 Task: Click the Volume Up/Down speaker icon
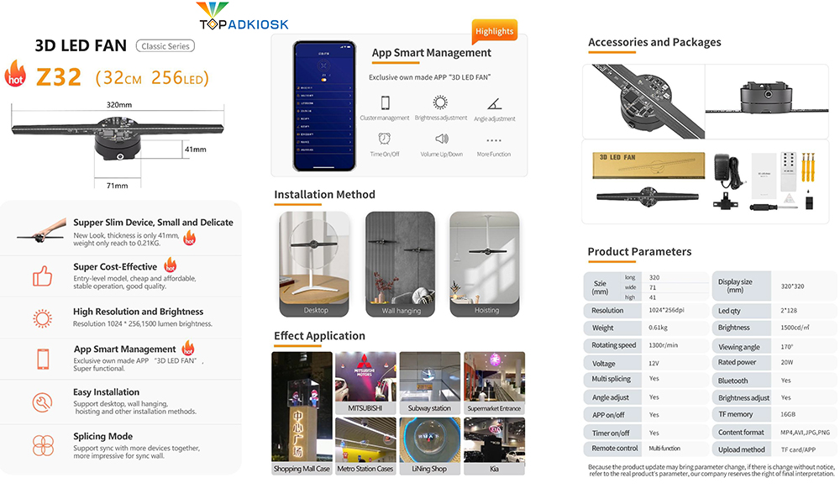(442, 139)
